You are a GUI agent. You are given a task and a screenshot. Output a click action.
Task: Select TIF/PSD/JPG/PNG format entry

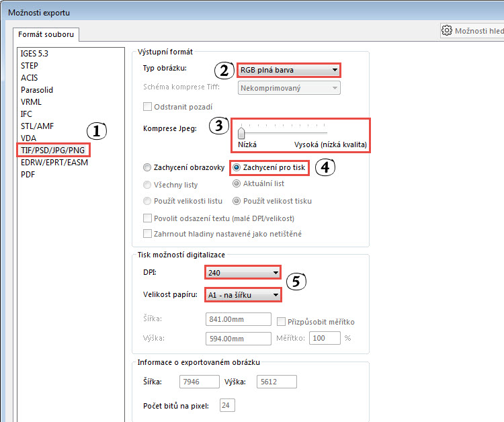(x=54, y=150)
